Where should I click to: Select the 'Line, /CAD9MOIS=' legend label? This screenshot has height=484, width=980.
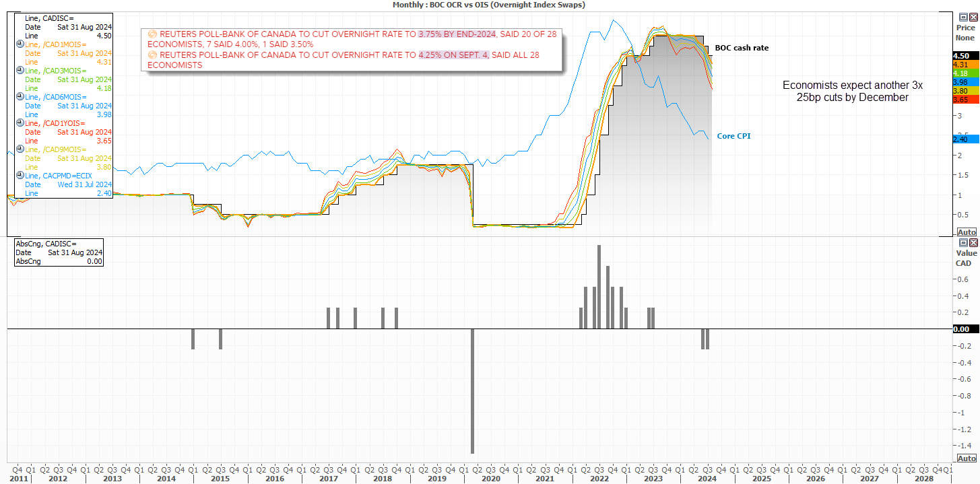[55, 149]
